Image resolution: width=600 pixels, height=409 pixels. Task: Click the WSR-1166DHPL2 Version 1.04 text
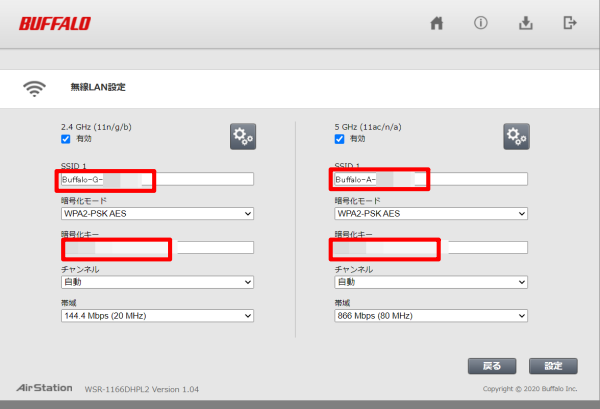[x=142, y=389]
